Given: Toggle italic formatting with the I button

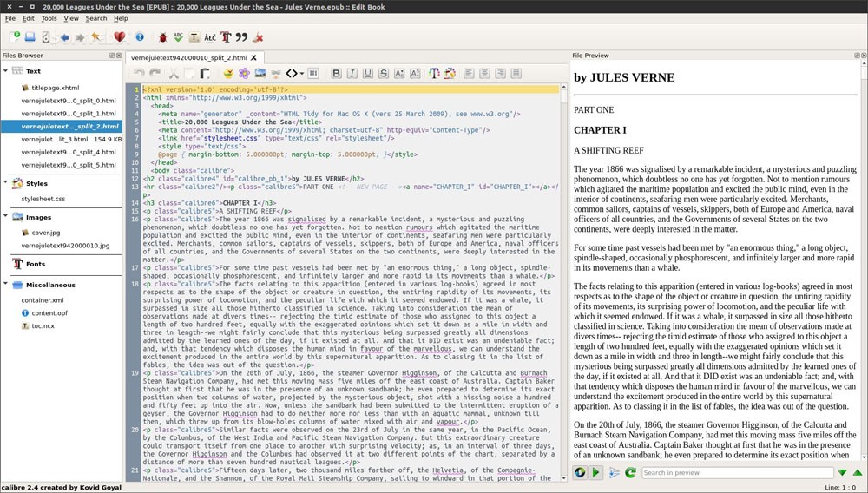Looking at the screenshot, I should pyautogui.click(x=352, y=74).
